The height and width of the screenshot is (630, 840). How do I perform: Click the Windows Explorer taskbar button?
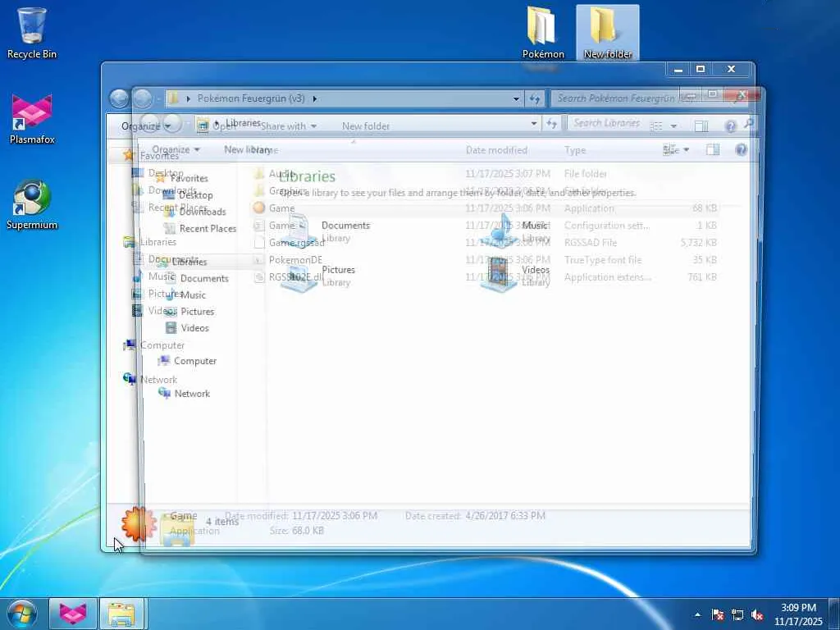121,614
